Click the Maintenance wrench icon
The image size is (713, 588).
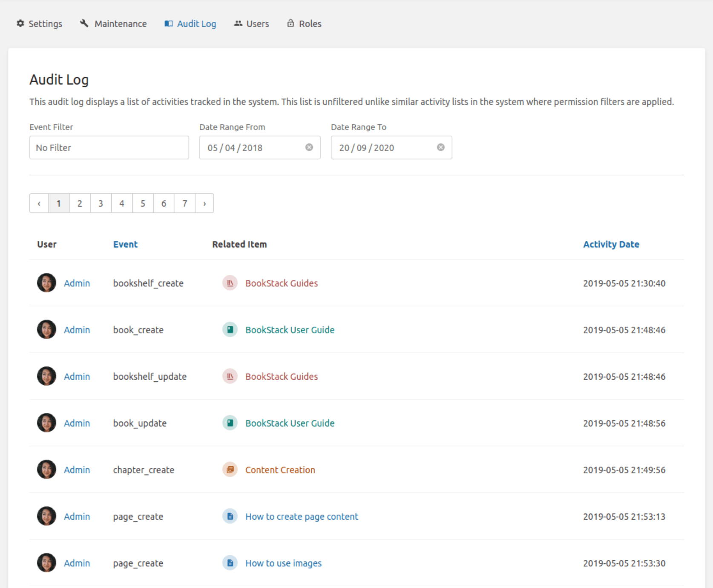84,23
